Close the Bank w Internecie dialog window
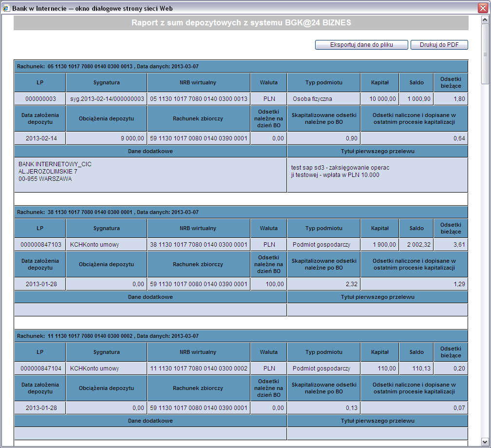 pyautogui.click(x=483, y=8)
